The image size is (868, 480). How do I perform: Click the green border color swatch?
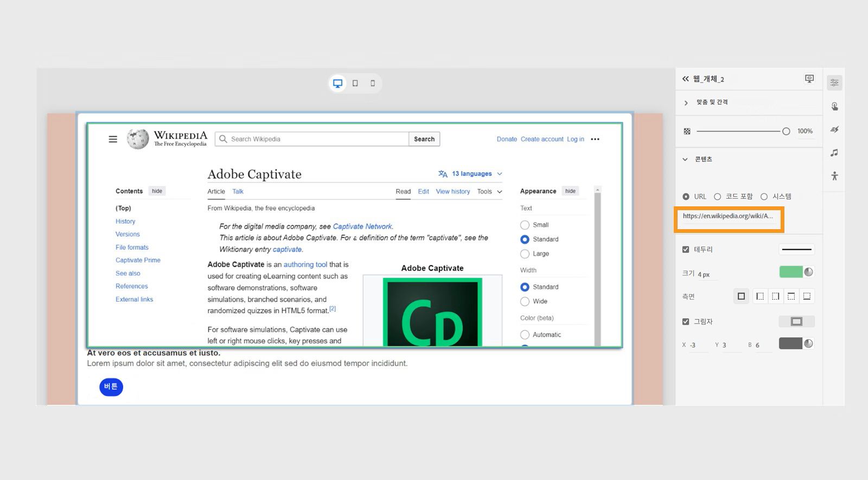(x=791, y=272)
